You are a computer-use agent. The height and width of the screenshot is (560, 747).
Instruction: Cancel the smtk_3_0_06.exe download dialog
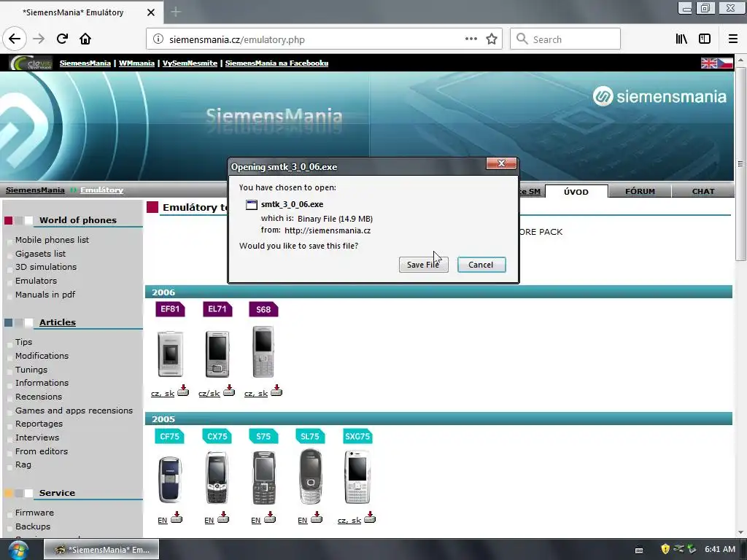tap(481, 265)
